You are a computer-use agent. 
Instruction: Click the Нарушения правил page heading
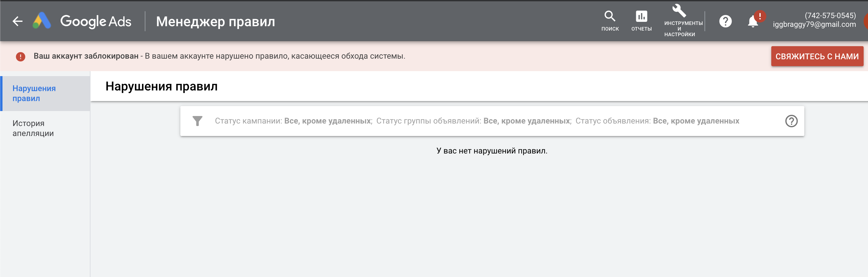161,86
